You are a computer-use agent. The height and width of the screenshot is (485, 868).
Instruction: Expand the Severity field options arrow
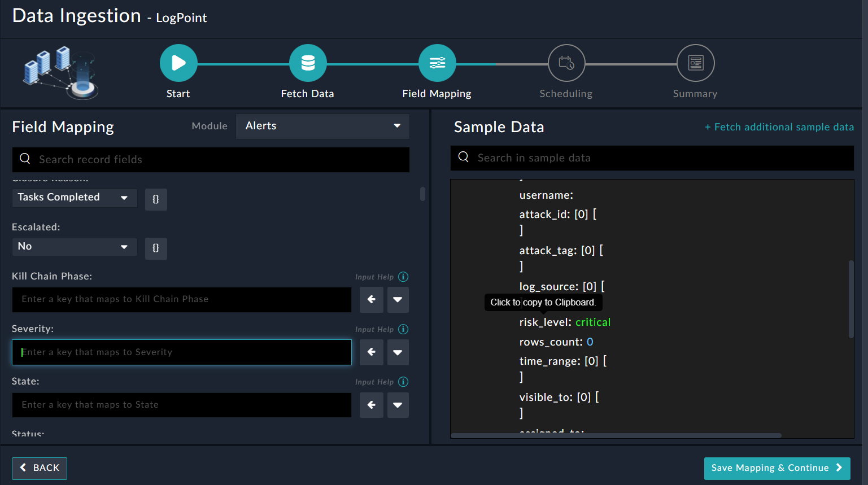(398, 352)
